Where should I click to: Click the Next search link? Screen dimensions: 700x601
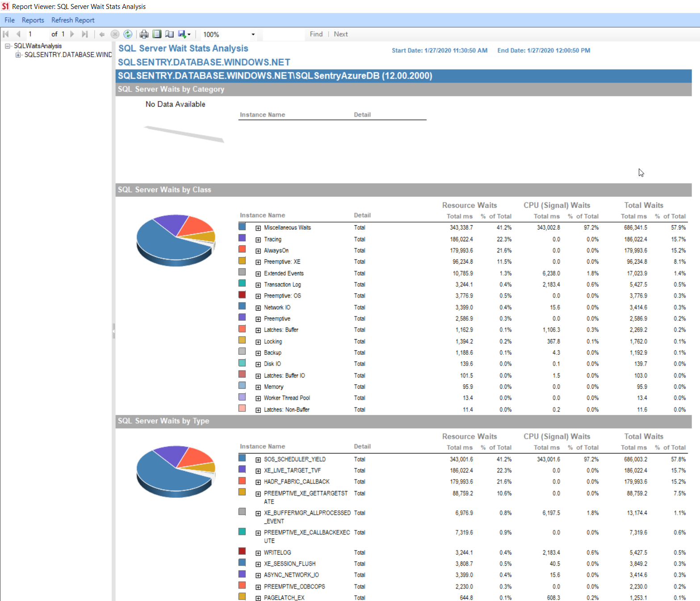pyautogui.click(x=341, y=34)
